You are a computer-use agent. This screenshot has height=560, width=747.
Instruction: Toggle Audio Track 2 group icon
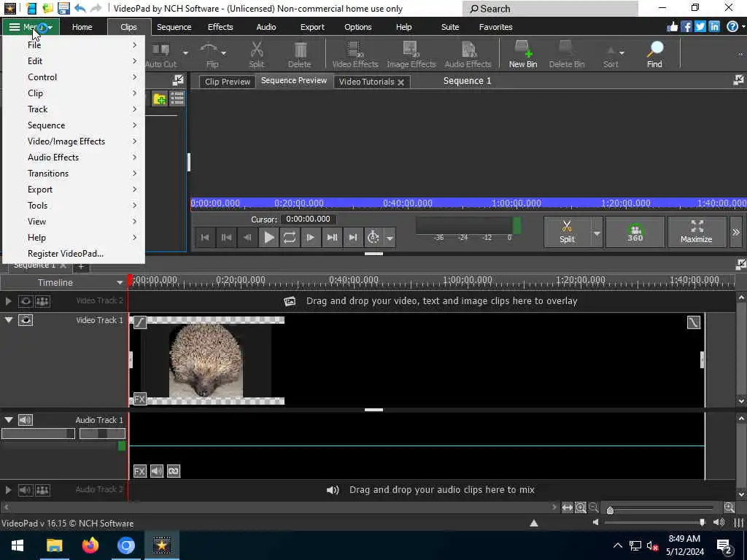pyautogui.click(x=42, y=489)
